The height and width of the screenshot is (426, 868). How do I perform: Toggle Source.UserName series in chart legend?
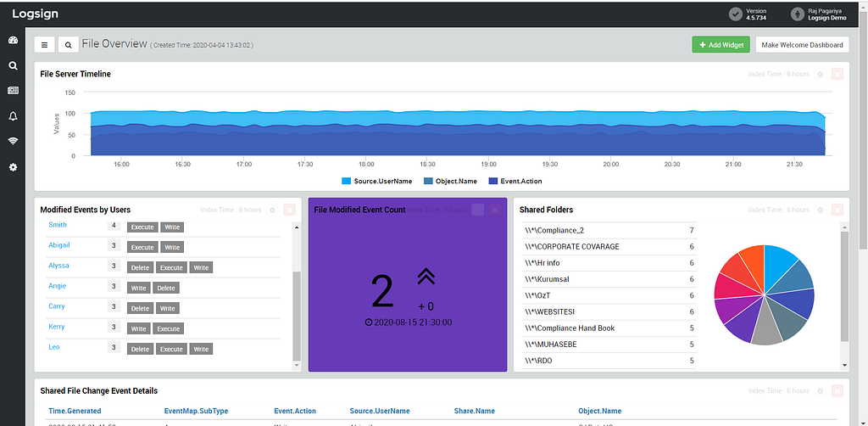377,181
